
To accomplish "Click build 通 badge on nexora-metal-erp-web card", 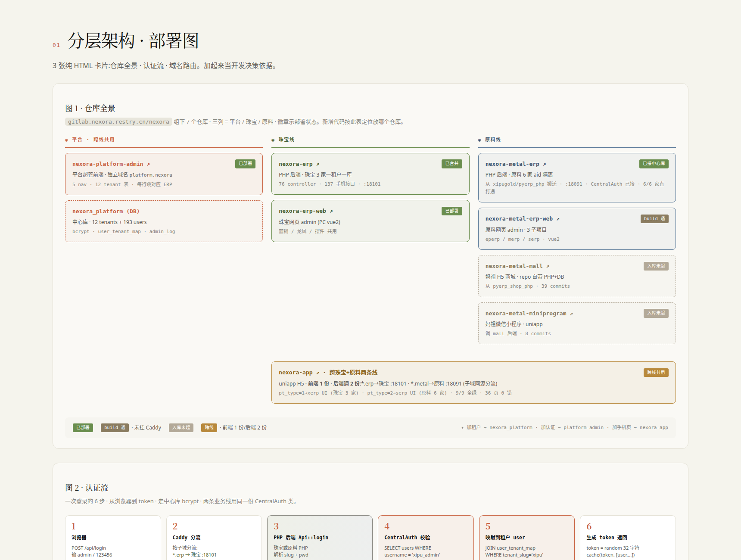I will pyautogui.click(x=654, y=219).
